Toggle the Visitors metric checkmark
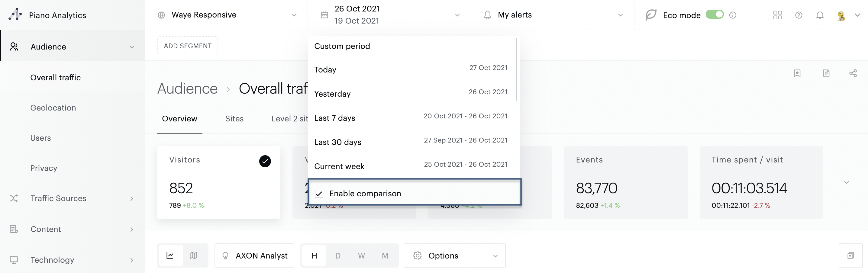The width and height of the screenshot is (868, 273). click(x=265, y=161)
